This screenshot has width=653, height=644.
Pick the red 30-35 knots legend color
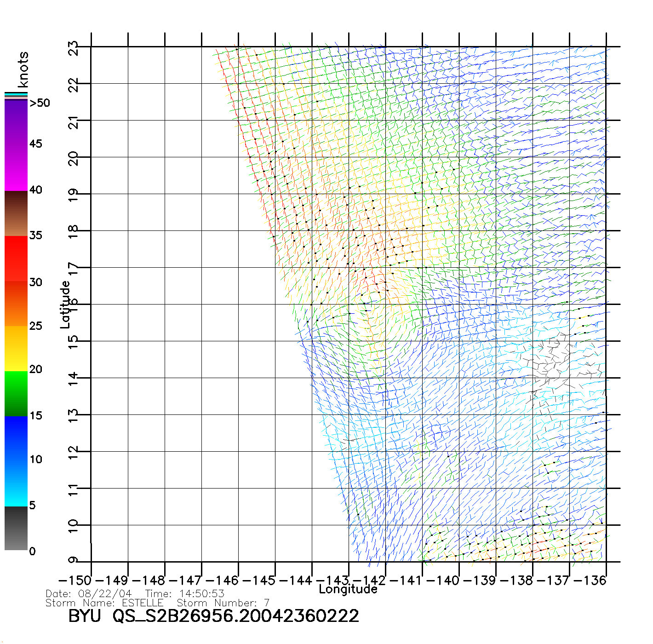pos(16,258)
